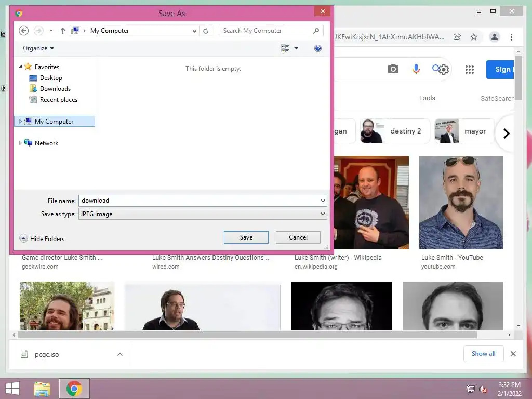The width and height of the screenshot is (532, 399).
Task: Expand the My Computer tree node
Action: (20, 122)
